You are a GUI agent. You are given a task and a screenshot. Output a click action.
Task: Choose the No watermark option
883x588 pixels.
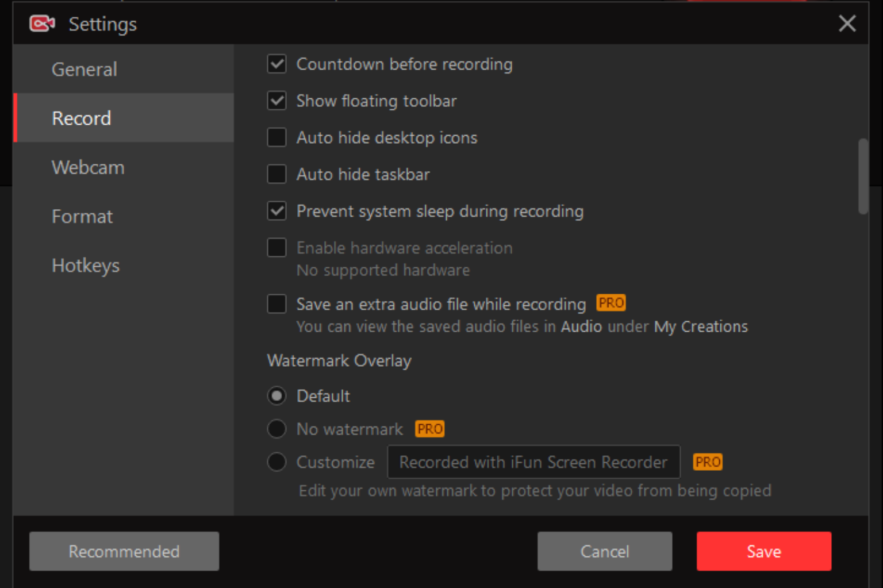pyautogui.click(x=277, y=429)
